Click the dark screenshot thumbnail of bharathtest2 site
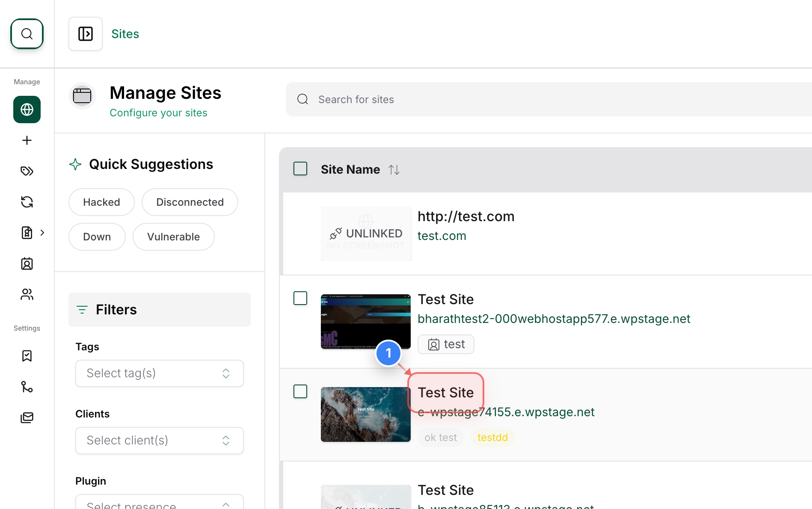The width and height of the screenshot is (812, 509). point(366,322)
